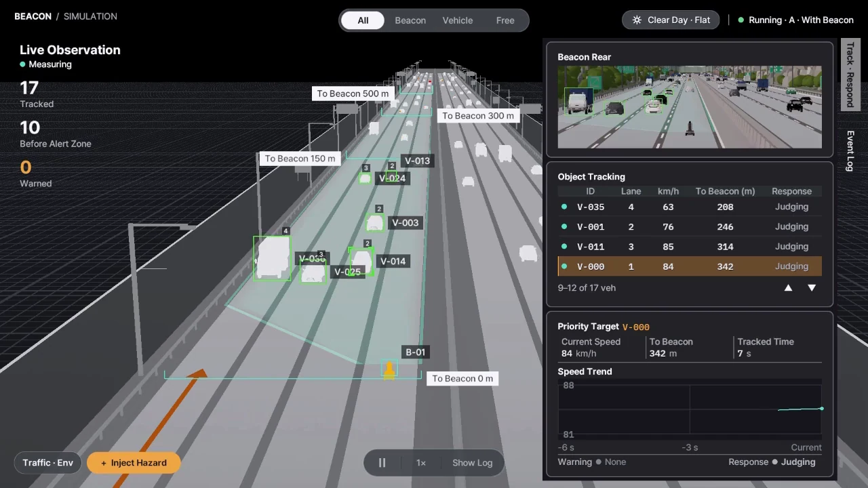Viewport: 868px width, 488px height.
Task: Switch to the Free view tab
Action: 505,20
